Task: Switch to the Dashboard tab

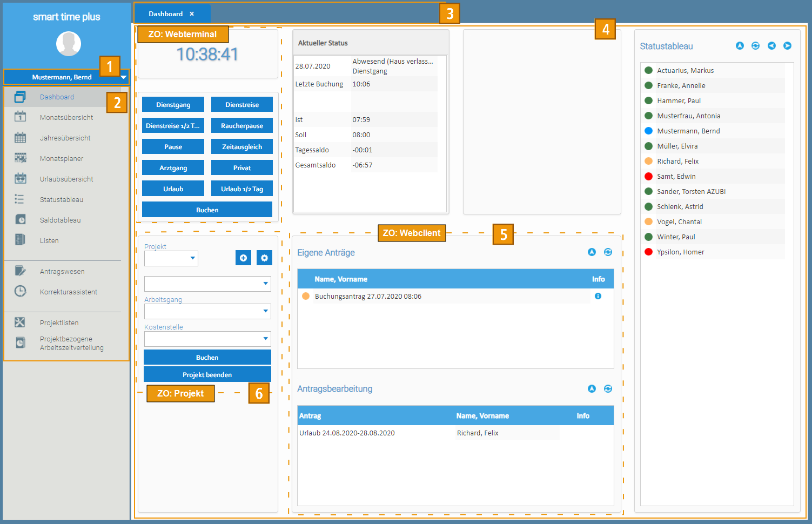Action: click(x=165, y=14)
